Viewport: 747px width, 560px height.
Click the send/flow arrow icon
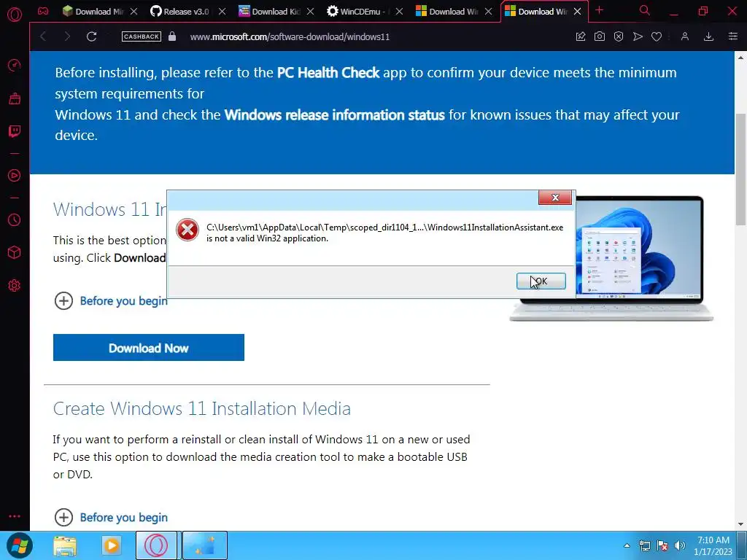(x=638, y=36)
